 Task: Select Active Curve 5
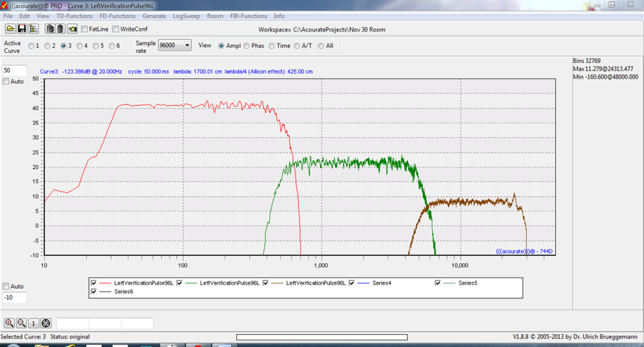click(x=96, y=46)
